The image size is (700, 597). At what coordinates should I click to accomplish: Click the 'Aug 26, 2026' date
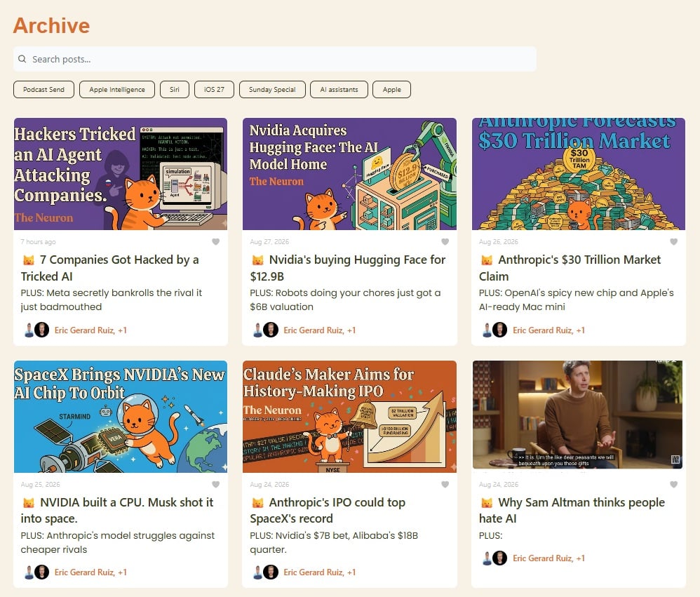click(498, 241)
